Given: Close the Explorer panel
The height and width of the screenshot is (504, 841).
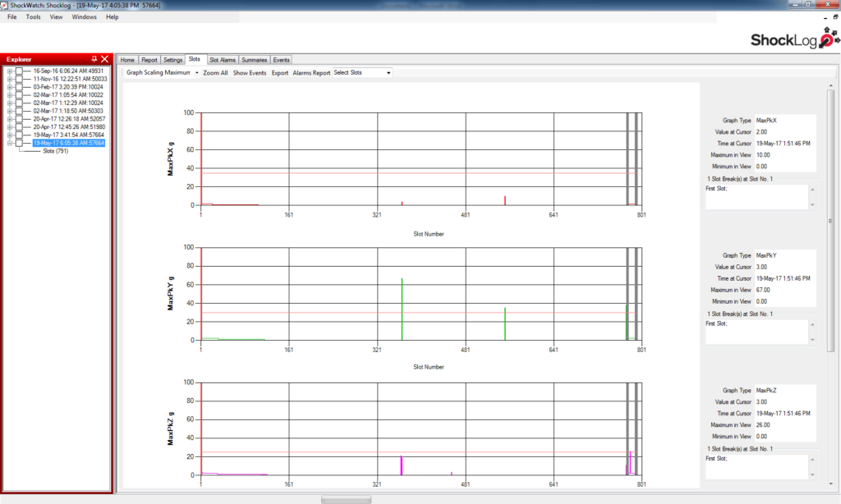Looking at the screenshot, I should [x=104, y=59].
